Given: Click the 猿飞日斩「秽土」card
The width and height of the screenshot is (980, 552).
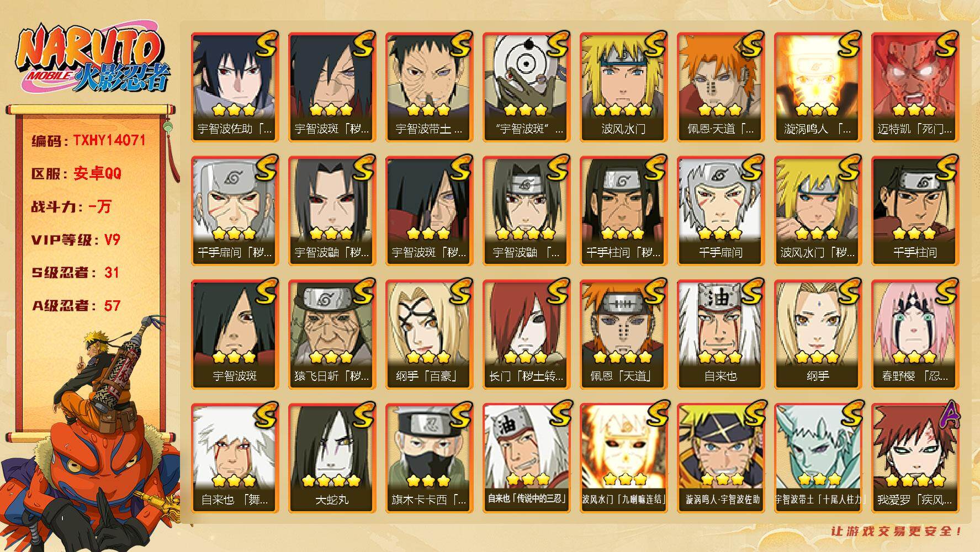Looking at the screenshot, I should pos(332,334).
